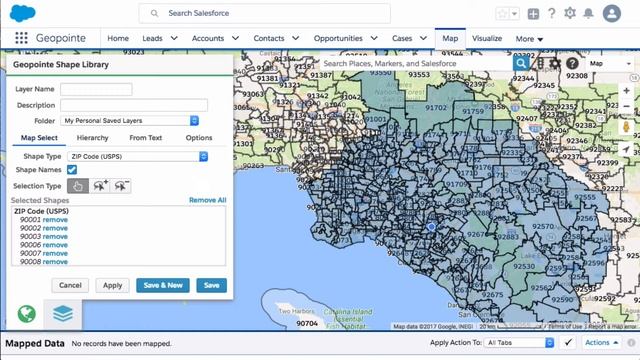Switch to the From Text tab

[146, 138]
